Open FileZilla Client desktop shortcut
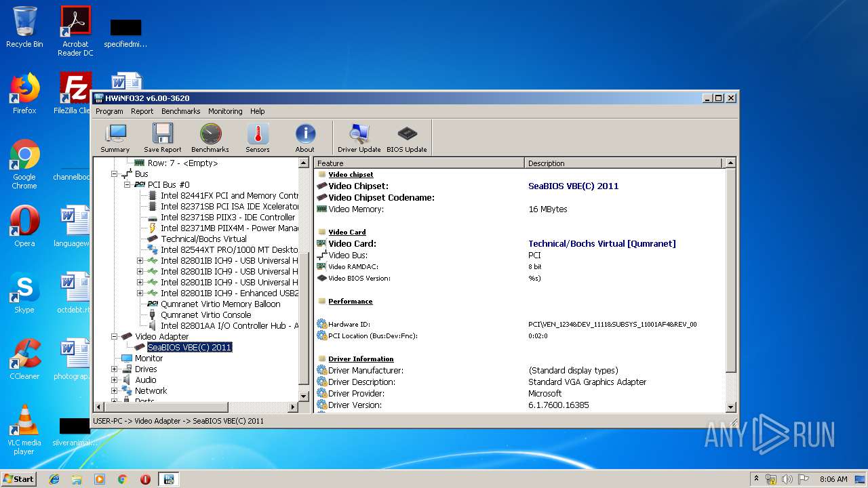The height and width of the screenshot is (488, 868). pos(73,94)
